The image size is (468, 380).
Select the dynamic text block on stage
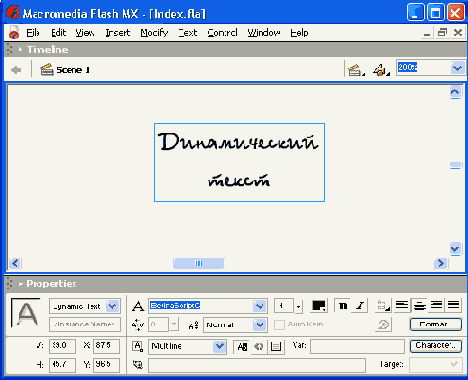click(x=239, y=162)
